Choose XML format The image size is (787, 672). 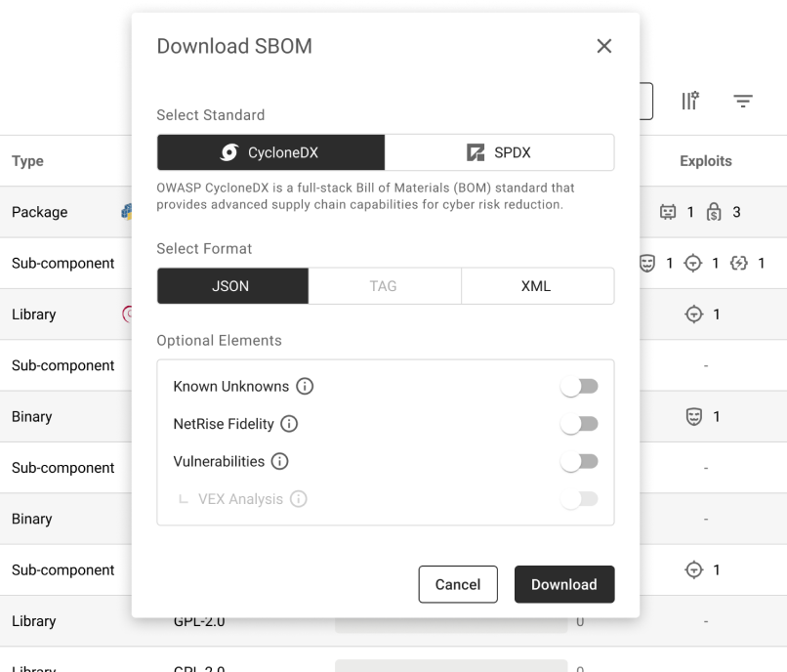click(538, 286)
